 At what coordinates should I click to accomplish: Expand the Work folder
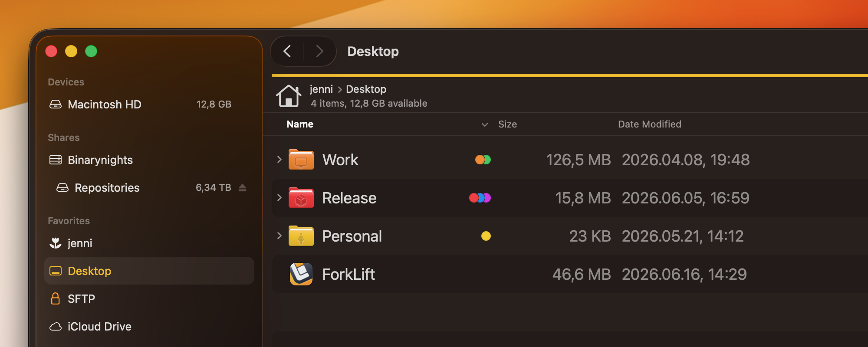(279, 160)
